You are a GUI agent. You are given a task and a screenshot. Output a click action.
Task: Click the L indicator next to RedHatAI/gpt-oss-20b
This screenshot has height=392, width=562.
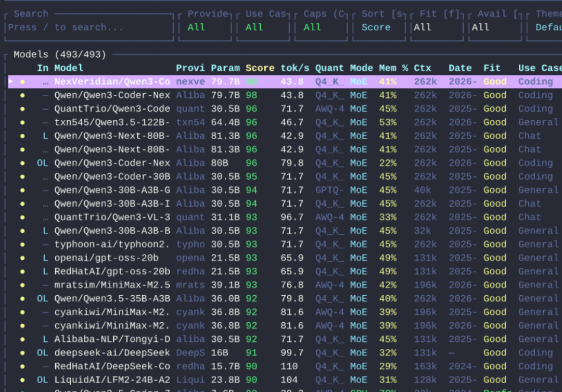point(45,272)
